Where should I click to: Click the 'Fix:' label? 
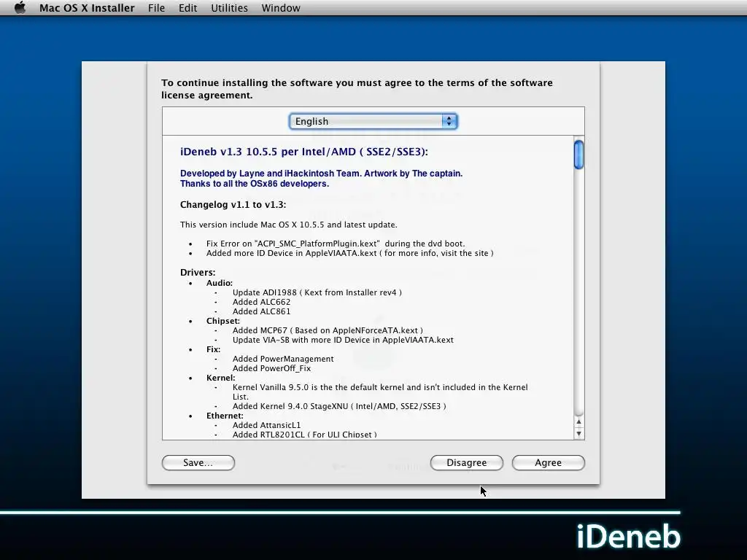[x=214, y=349]
